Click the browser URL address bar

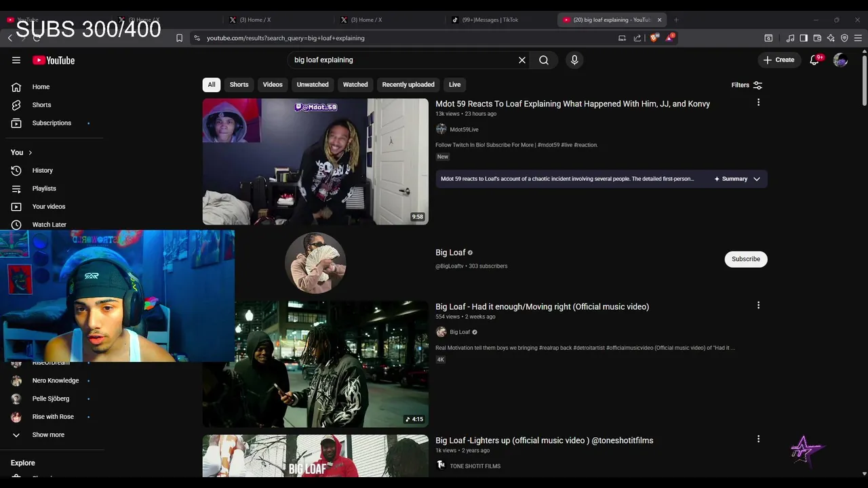(x=407, y=38)
